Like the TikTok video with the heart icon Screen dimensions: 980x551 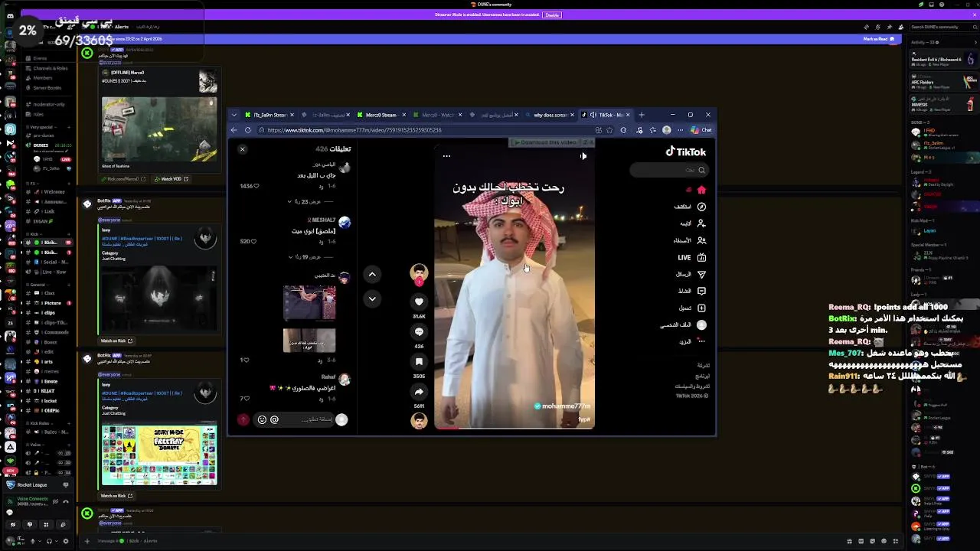[419, 302]
